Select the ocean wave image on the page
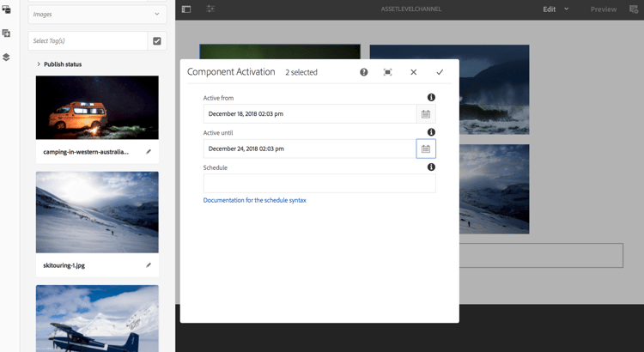644x352 pixels. pos(494,89)
